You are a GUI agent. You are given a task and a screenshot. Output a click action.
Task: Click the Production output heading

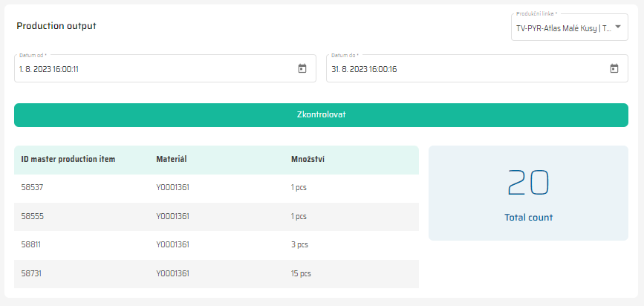pyautogui.click(x=56, y=26)
